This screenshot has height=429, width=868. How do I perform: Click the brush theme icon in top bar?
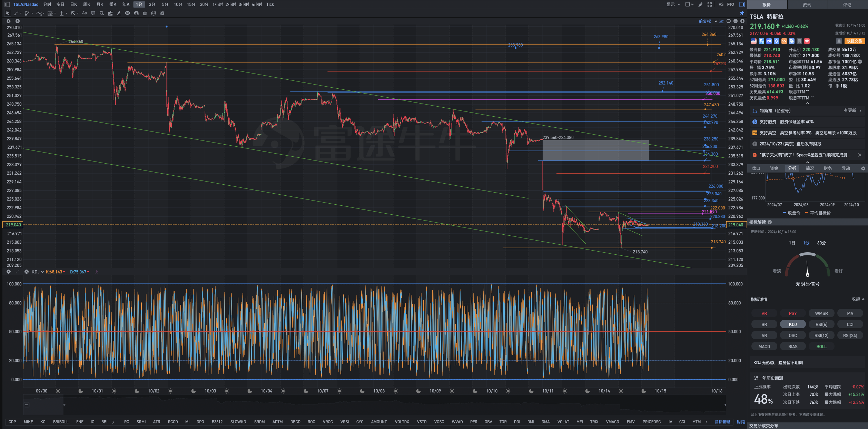coord(701,4)
